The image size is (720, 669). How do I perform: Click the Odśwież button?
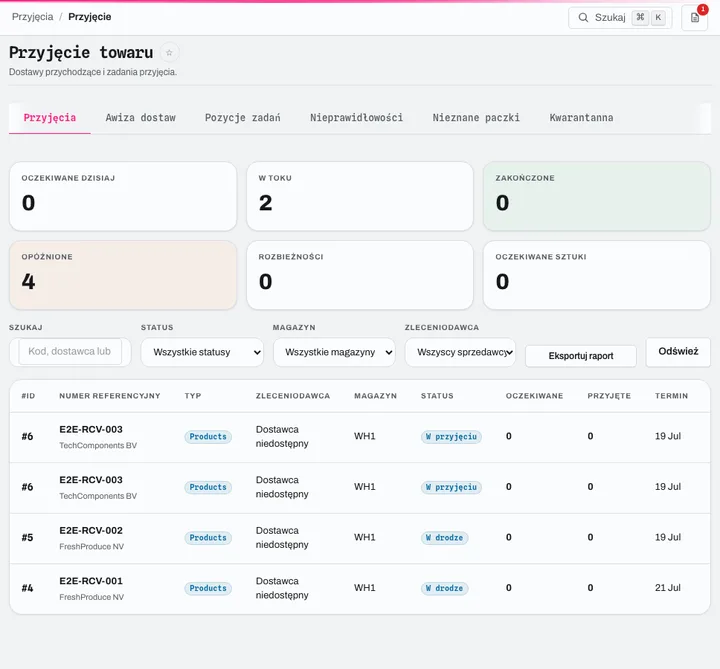[x=678, y=352]
